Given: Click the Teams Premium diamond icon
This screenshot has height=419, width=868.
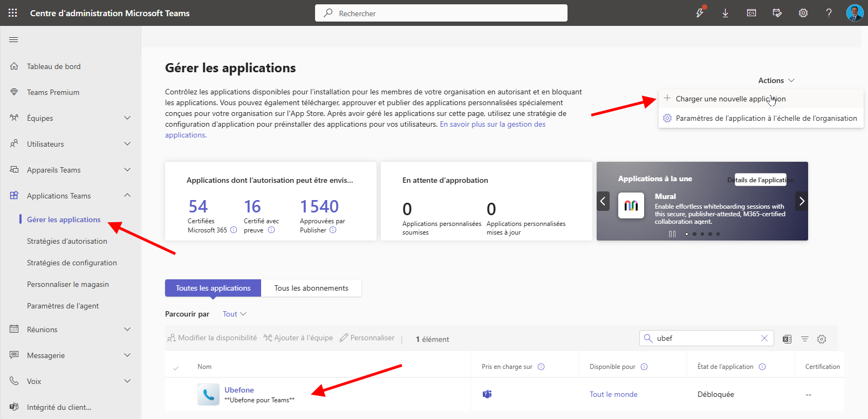Looking at the screenshot, I should (x=14, y=92).
